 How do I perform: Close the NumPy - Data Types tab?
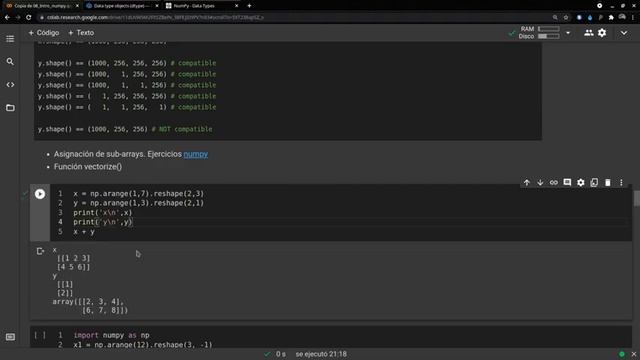[236, 6]
